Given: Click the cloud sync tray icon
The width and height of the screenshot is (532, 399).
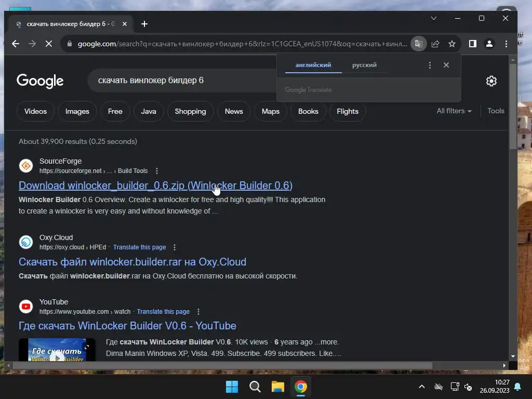Looking at the screenshot, I should tap(438, 387).
